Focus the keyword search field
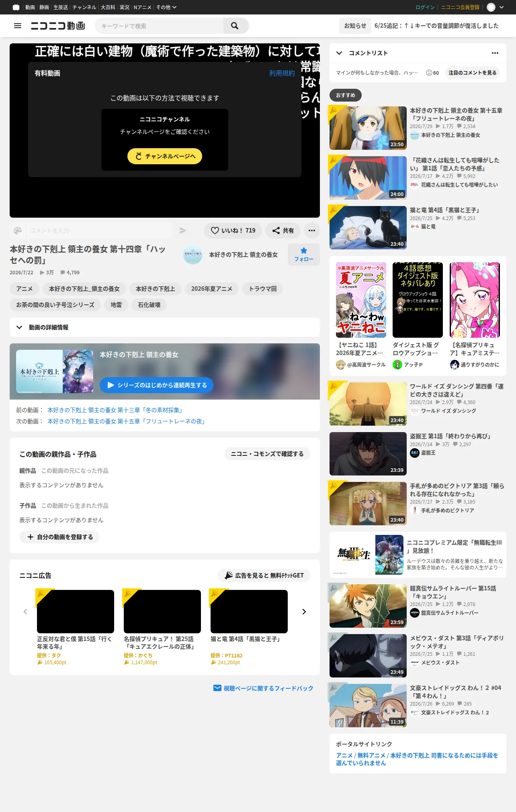Image resolution: width=516 pixels, height=812 pixels. [x=159, y=26]
